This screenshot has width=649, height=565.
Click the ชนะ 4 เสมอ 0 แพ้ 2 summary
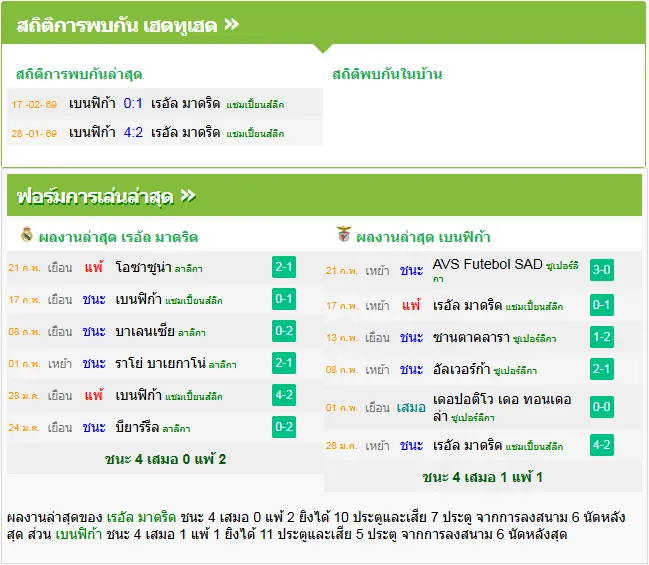[165, 459]
